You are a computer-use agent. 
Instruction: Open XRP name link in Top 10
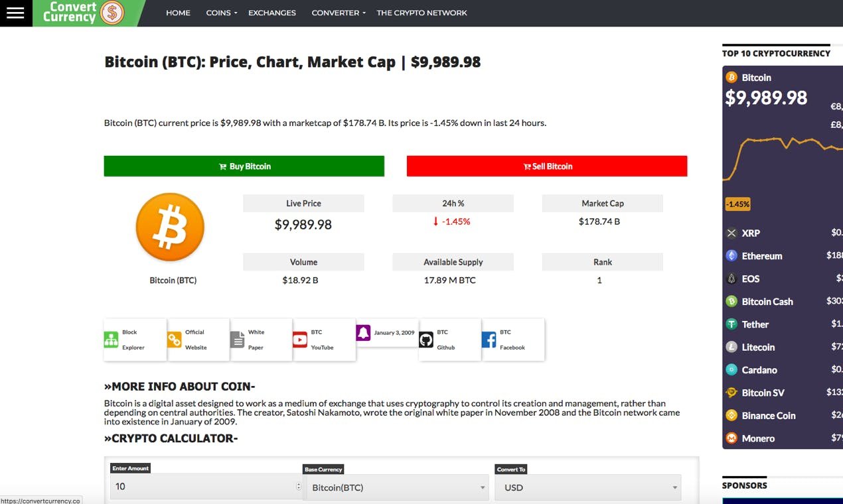751,233
